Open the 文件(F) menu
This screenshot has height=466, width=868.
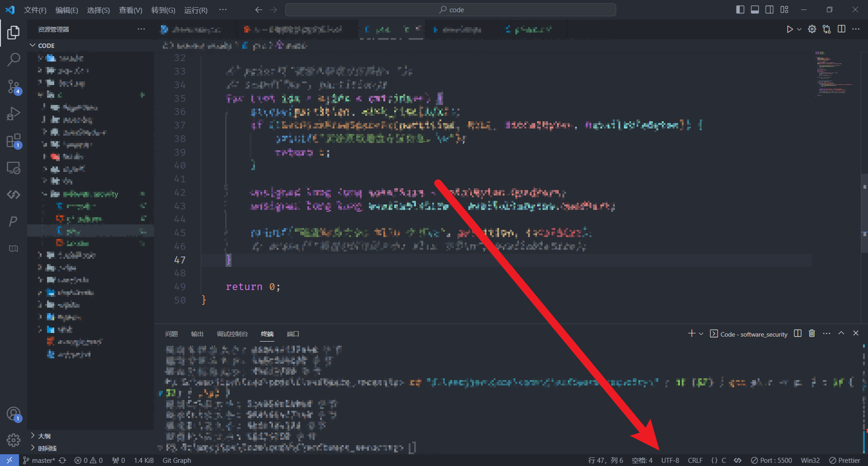coord(35,10)
